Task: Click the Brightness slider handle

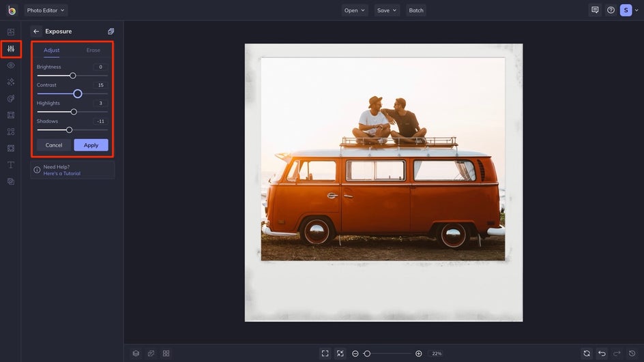Action: pos(73,76)
